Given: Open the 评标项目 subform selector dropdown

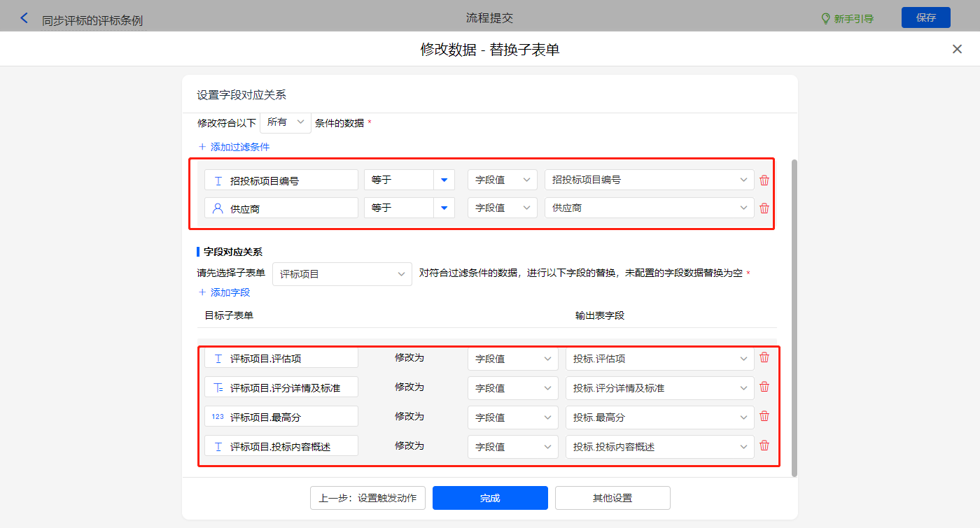Looking at the screenshot, I should point(342,274).
